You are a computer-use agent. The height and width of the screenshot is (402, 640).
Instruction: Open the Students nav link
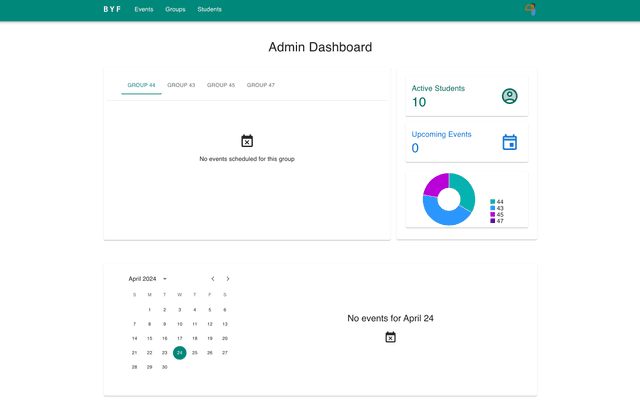[209, 9]
